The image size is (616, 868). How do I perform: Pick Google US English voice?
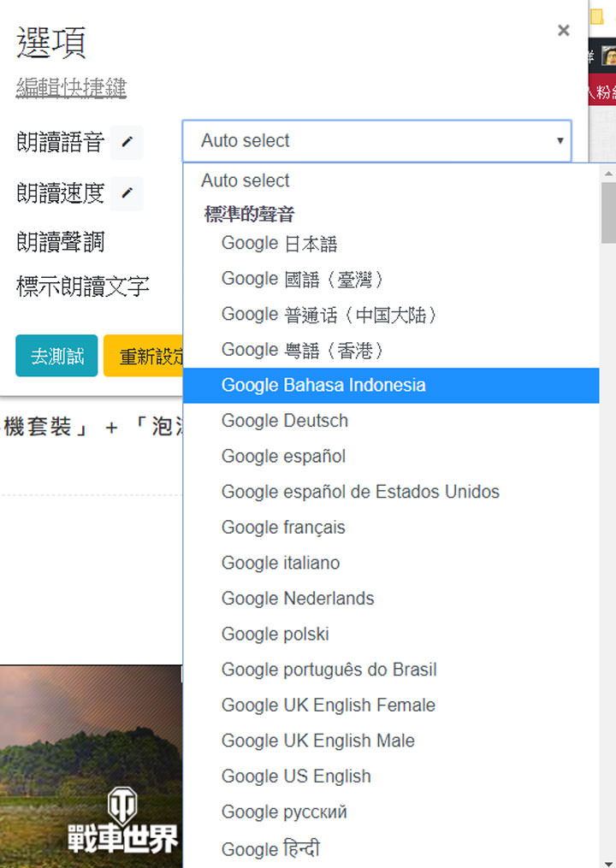pos(391,776)
